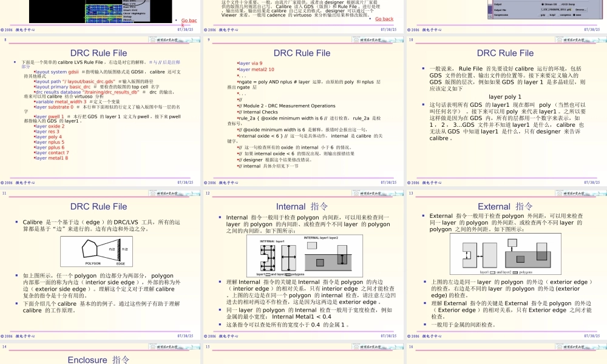The image size is (607, 364).
Task: Select slide 11 thumbnail with the polygon edge diagram
Action: pyautogui.click(x=101, y=264)
